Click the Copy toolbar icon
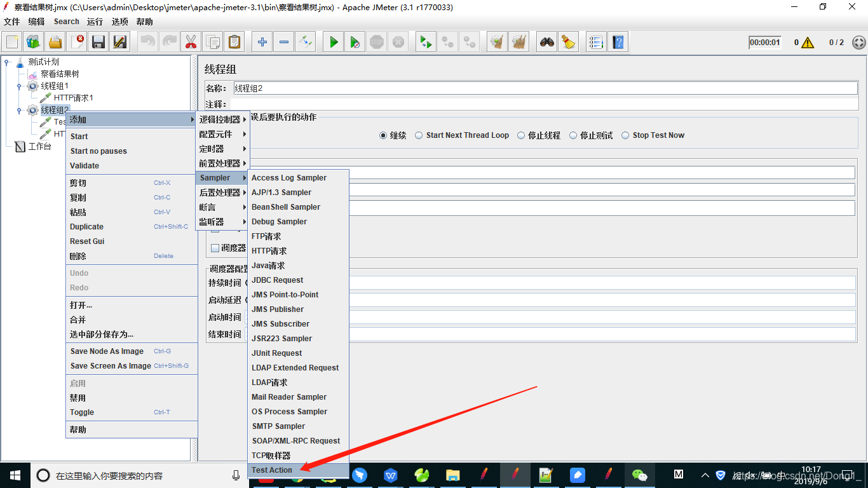Screen dimensions: 868x488 click(x=212, y=42)
